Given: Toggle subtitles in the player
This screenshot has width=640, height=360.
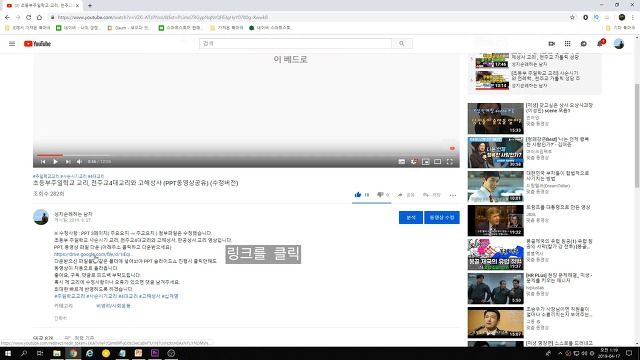Looking at the screenshot, I should (x=402, y=162).
